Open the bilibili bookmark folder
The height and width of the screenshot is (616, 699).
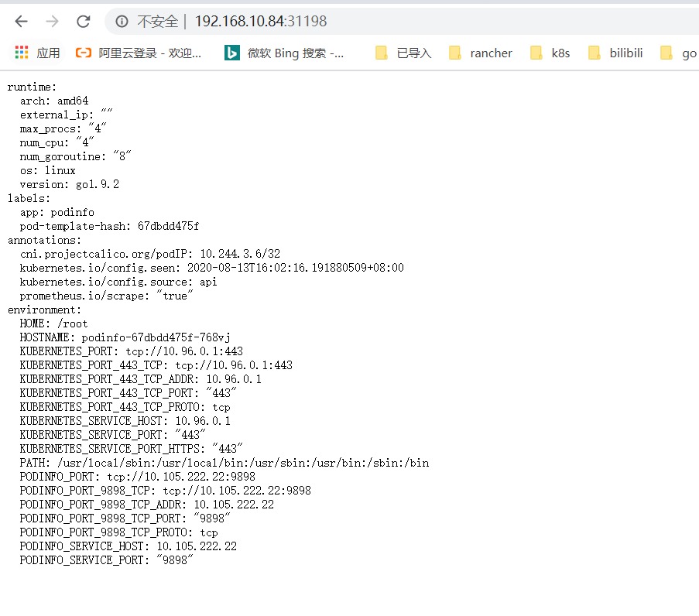coord(615,53)
